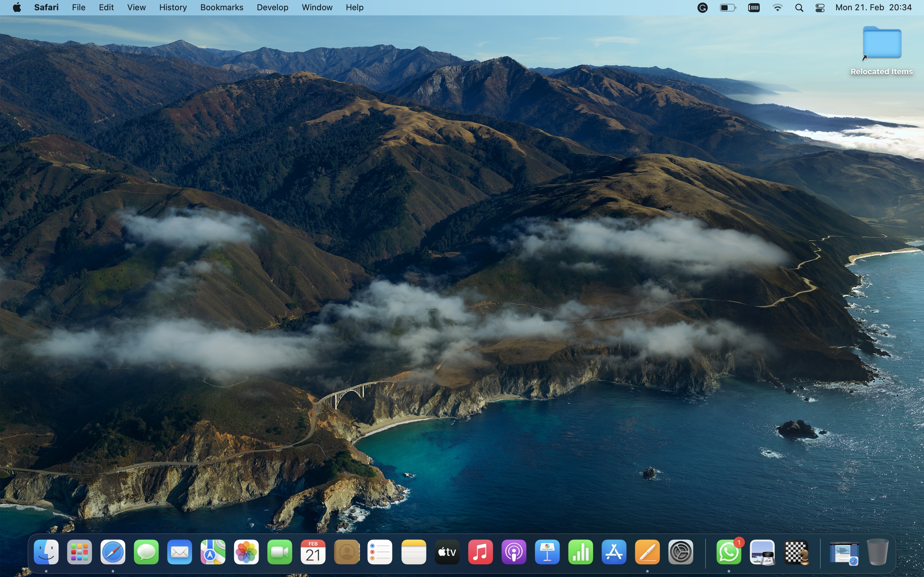The height and width of the screenshot is (577, 924).
Task: Open the Control Center toggles icon
Action: (820, 8)
